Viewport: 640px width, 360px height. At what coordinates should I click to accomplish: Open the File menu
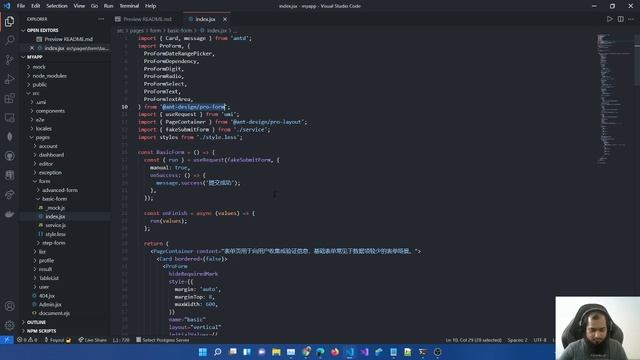tap(21, 6)
